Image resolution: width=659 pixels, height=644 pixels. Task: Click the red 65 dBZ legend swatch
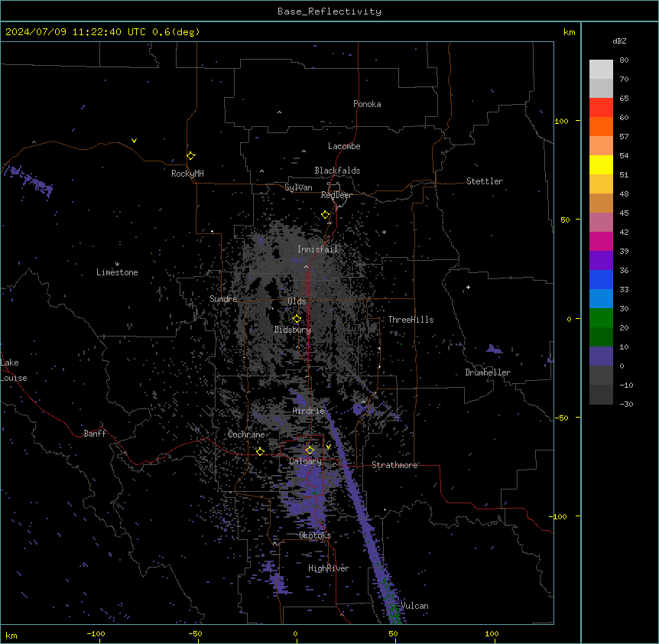pos(601,108)
